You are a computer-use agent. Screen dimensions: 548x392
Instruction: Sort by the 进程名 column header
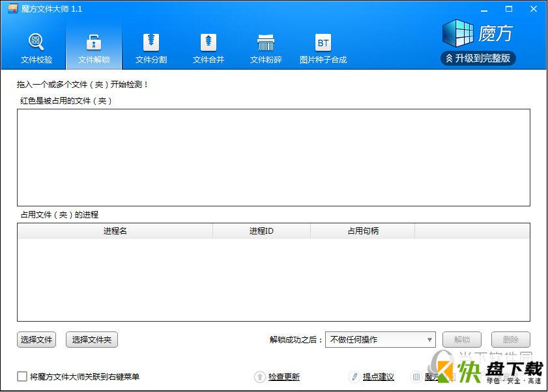pos(115,231)
